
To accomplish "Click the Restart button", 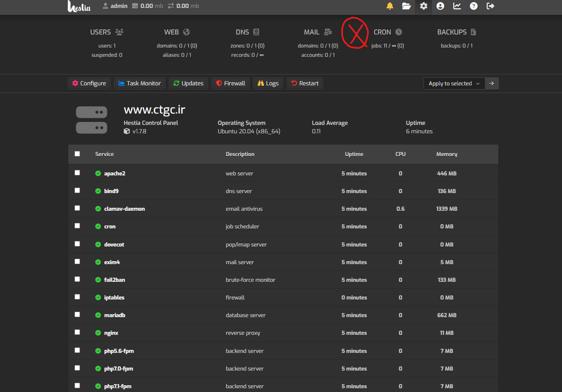I will [305, 83].
